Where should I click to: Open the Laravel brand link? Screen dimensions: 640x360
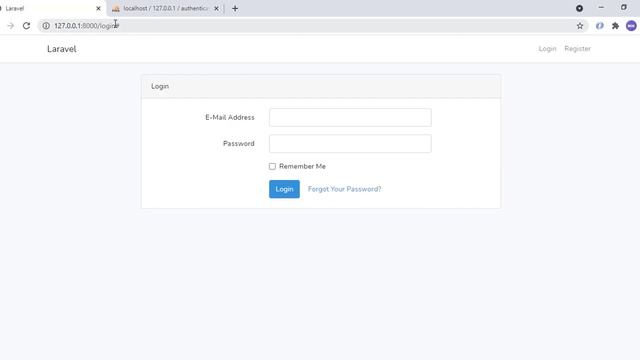pos(62,49)
